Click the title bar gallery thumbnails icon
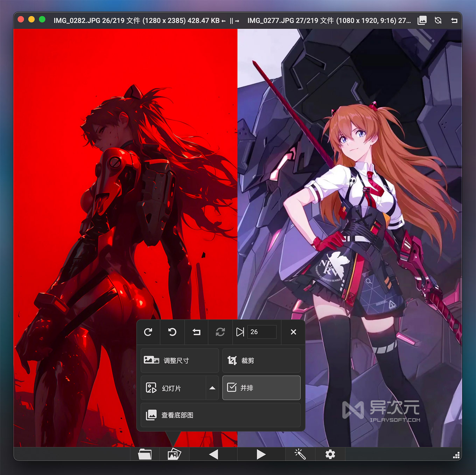 tap(422, 20)
